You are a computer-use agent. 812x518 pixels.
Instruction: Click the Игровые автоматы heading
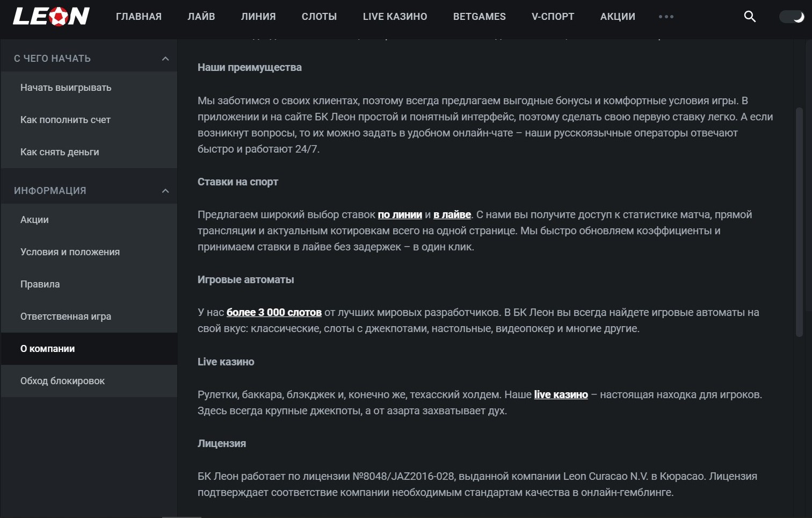246,280
